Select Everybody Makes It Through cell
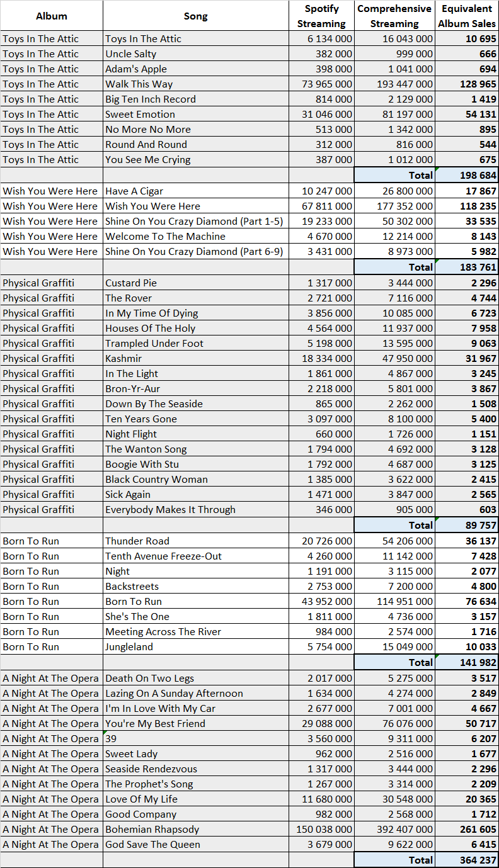499x868 pixels. [195, 509]
